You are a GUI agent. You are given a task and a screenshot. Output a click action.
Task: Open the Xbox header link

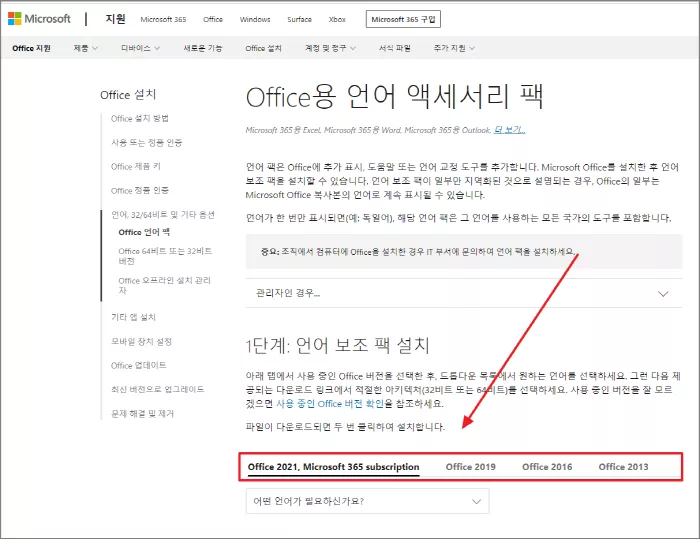337,19
